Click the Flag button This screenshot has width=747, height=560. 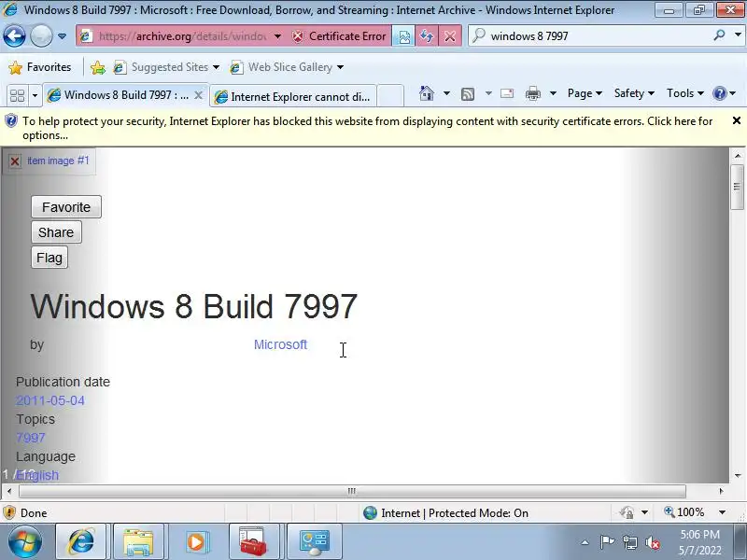click(x=49, y=258)
